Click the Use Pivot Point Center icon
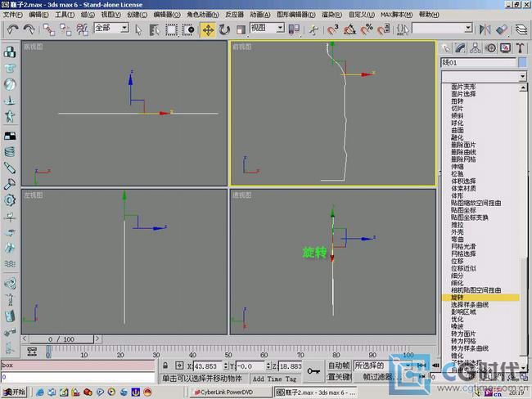 click(294, 29)
